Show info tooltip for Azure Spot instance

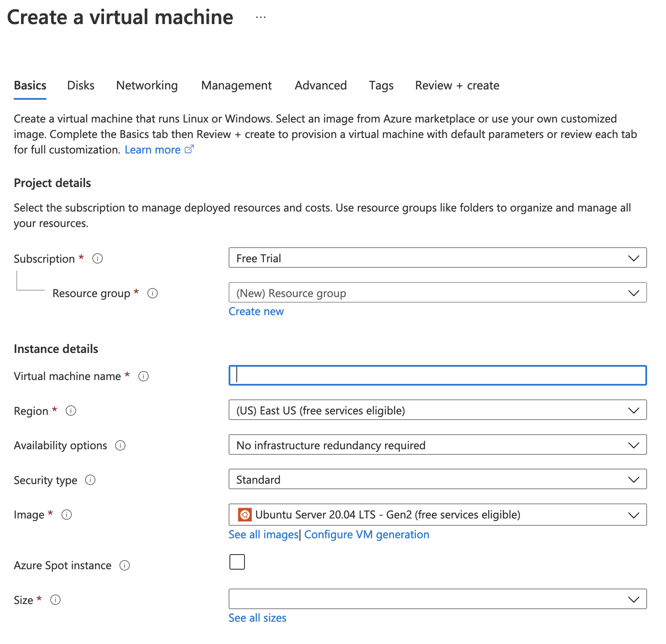tap(125, 565)
